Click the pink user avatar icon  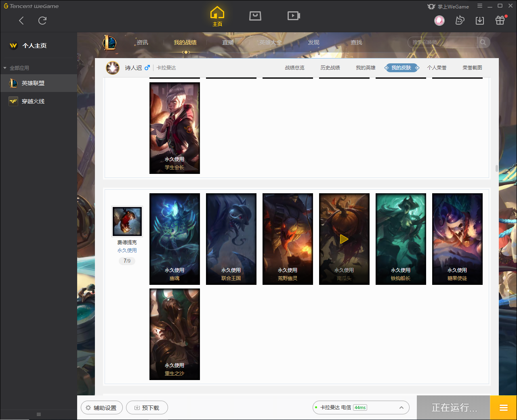point(439,20)
